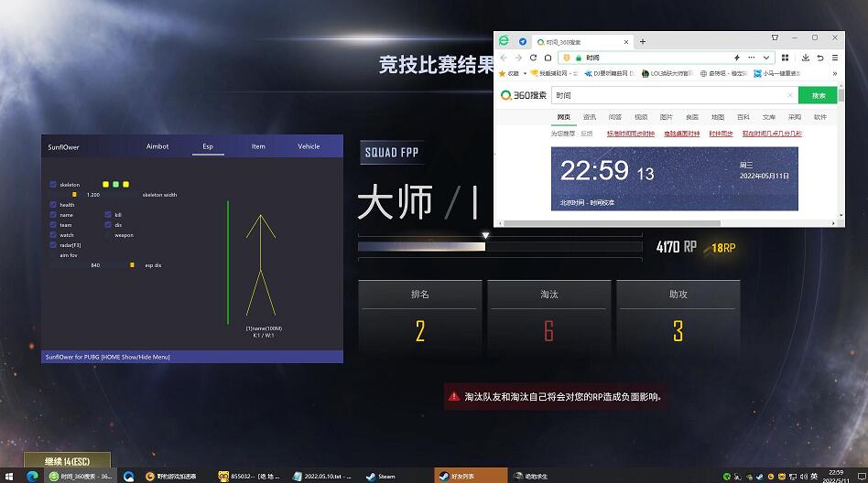The image size is (868, 483).
Task: Open the browser downloads icon
Action: pos(806,58)
